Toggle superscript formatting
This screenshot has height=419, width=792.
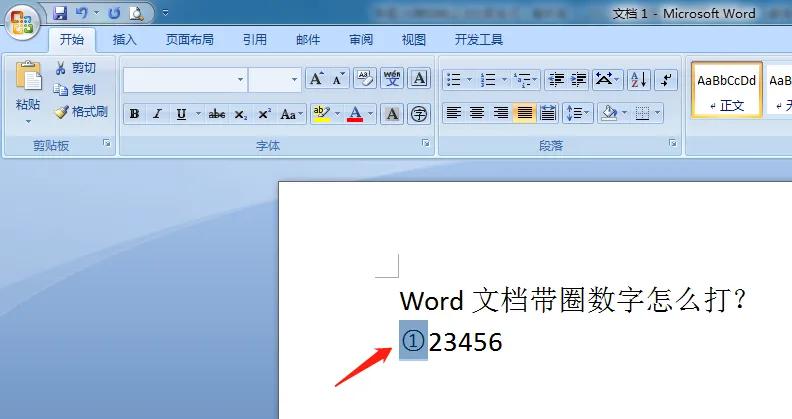tap(264, 114)
